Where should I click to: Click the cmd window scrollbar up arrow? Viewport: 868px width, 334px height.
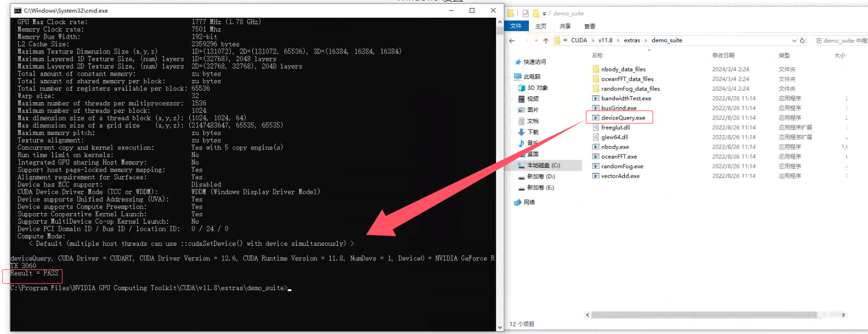click(x=500, y=22)
